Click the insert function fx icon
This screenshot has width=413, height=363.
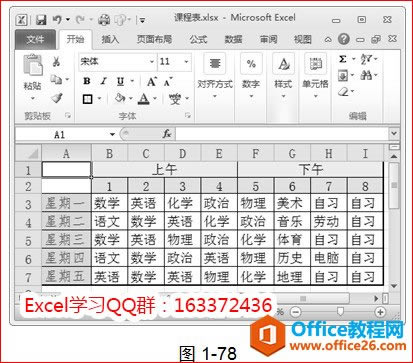pos(167,134)
